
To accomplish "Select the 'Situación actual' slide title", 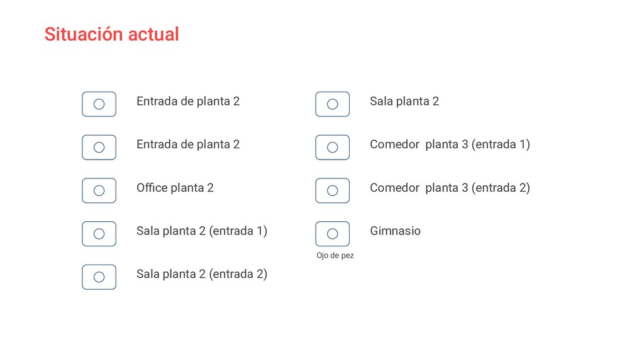I will 111,34.
